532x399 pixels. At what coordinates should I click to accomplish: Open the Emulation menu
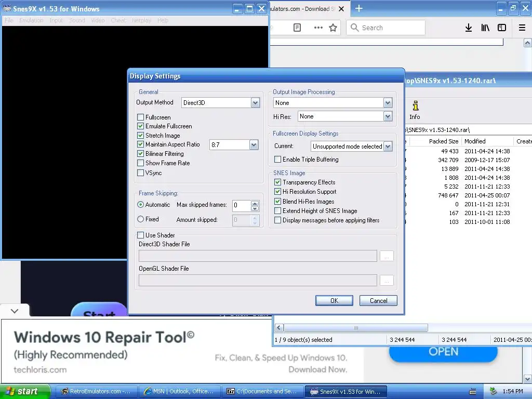click(31, 20)
